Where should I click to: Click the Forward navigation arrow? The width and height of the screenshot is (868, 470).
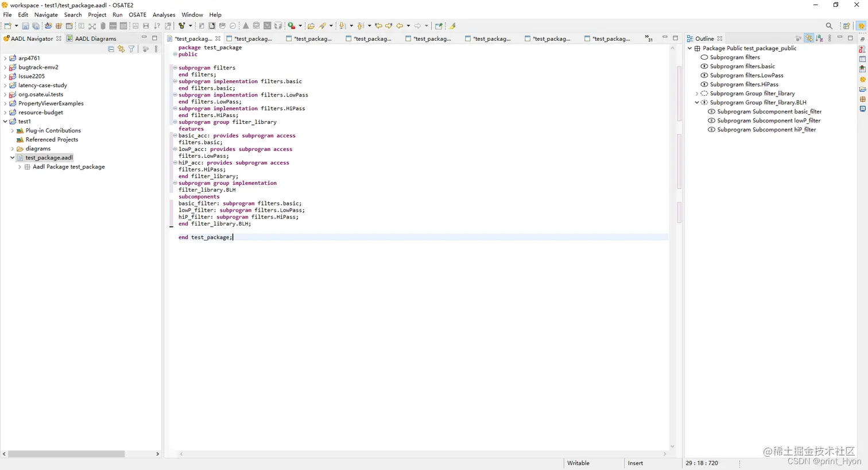[417, 26]
